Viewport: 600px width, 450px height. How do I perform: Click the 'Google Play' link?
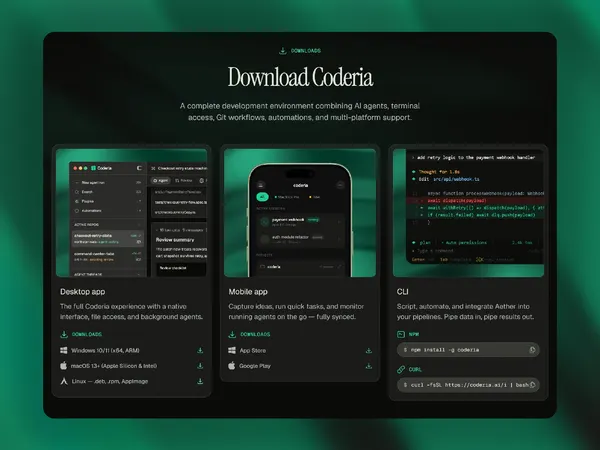[255, 366]
